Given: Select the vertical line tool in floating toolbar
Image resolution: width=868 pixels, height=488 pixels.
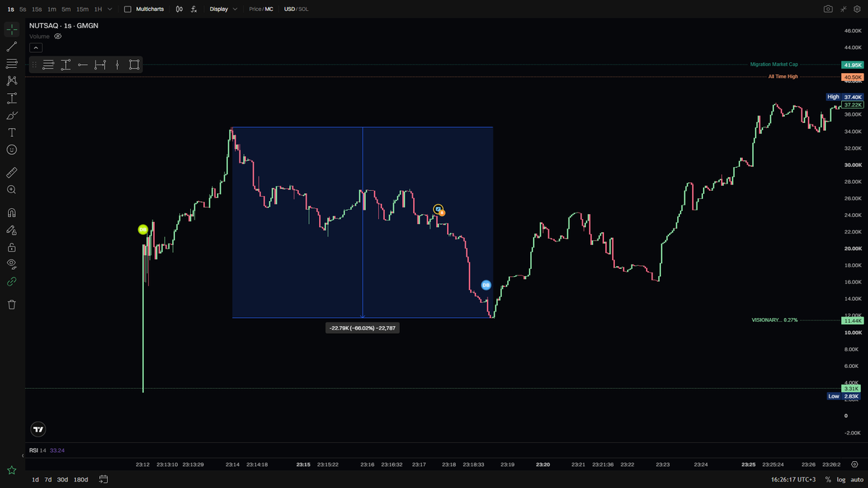Looking at the screenshot, I should [x=117, y=65].
